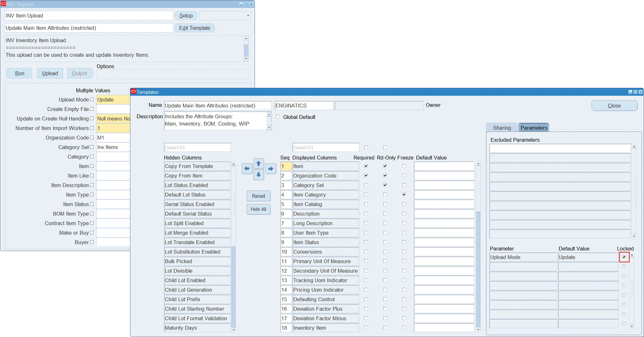Click the Blitz Reports window Oracle icon
The image size is (644, 337).
click(x=3, y=4)
